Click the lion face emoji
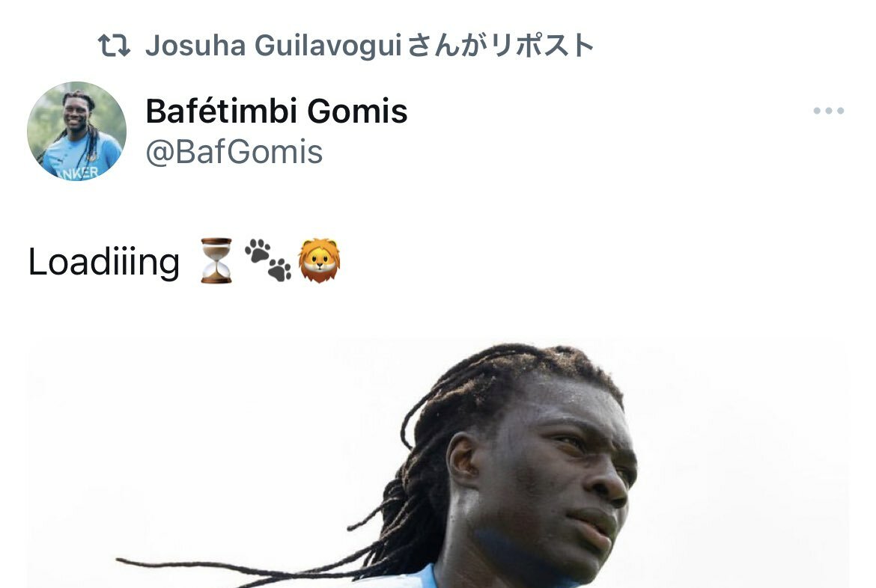The image size is (876, 588). (319, 260)
